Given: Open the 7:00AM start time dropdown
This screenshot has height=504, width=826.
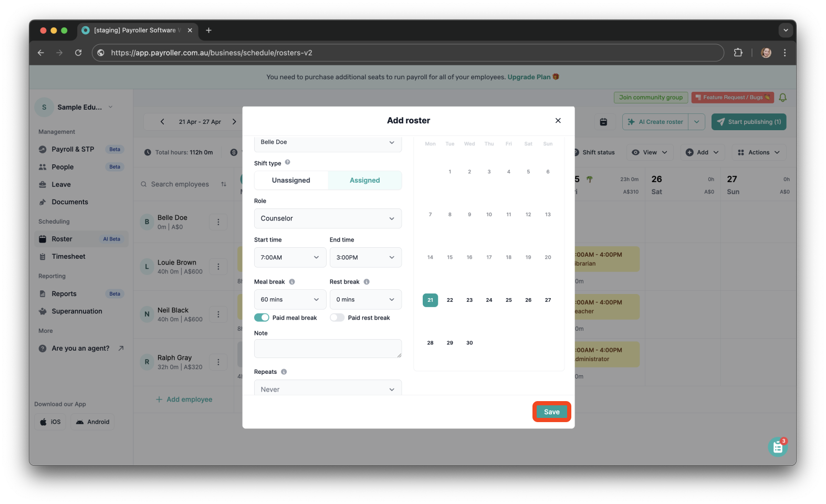Looking at the screenshot, I should 290,257.
